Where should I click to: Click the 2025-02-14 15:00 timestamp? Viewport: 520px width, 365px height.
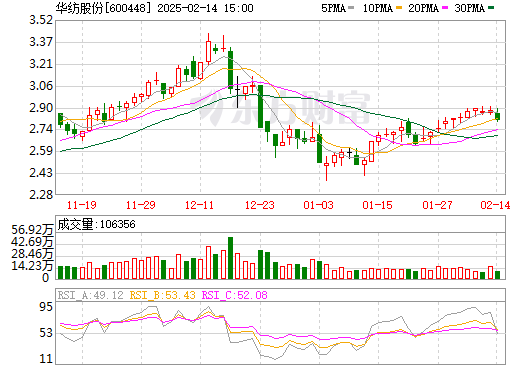205,8
